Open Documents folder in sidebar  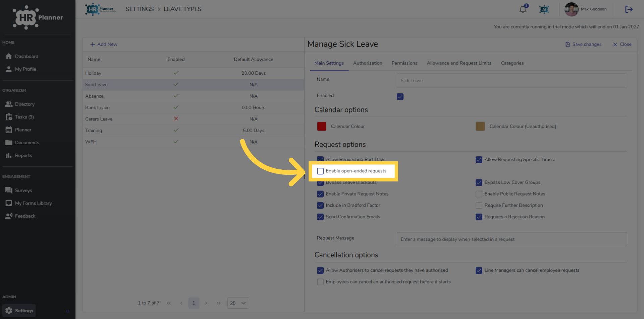point(22,143)
